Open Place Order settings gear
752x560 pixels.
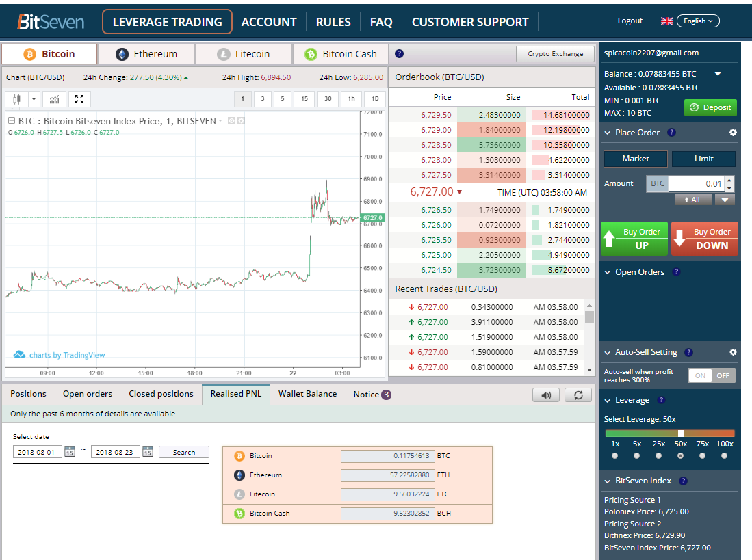pos(733,132)
